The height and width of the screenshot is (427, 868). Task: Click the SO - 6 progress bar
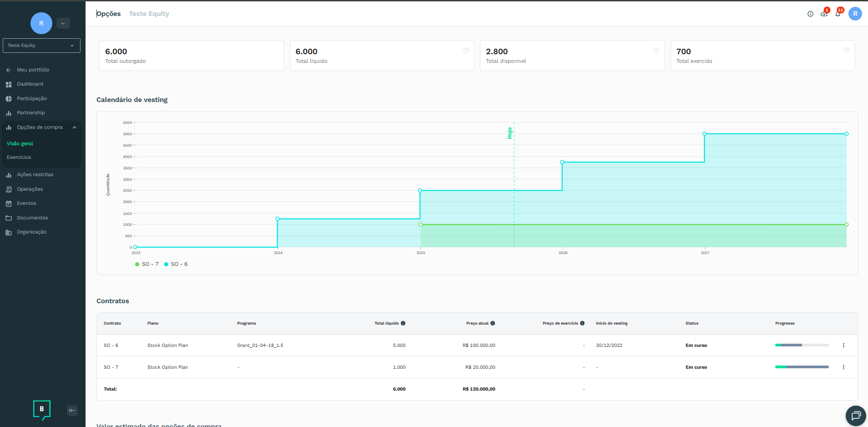pyautogui.click(x=802, y=346)
